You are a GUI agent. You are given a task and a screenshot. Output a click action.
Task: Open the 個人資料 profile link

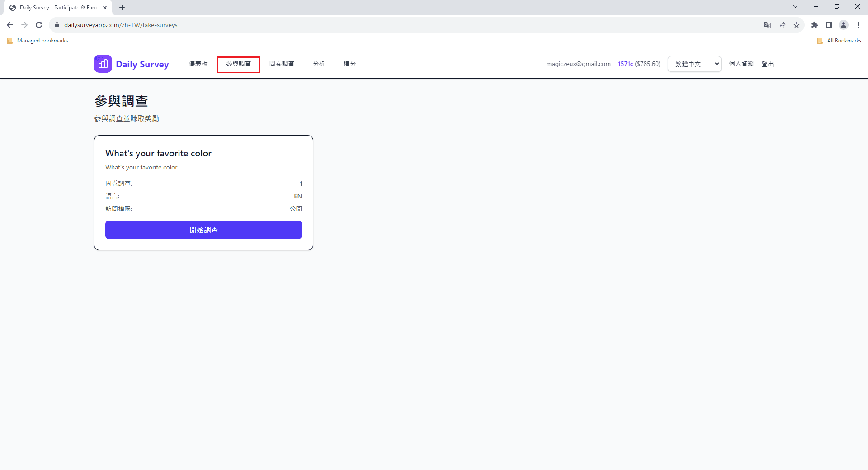[x=741, y=64]
